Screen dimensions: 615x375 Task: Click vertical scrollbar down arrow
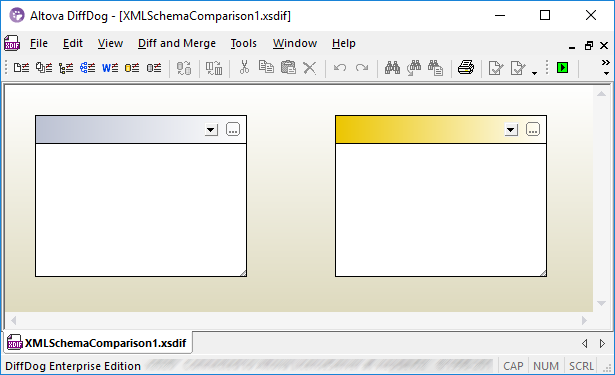(601, 303)
